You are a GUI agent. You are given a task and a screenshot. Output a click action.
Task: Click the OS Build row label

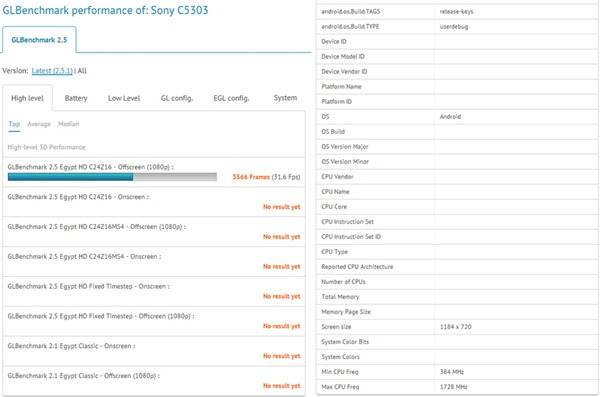pyautogui.click(x=333, y=131)
